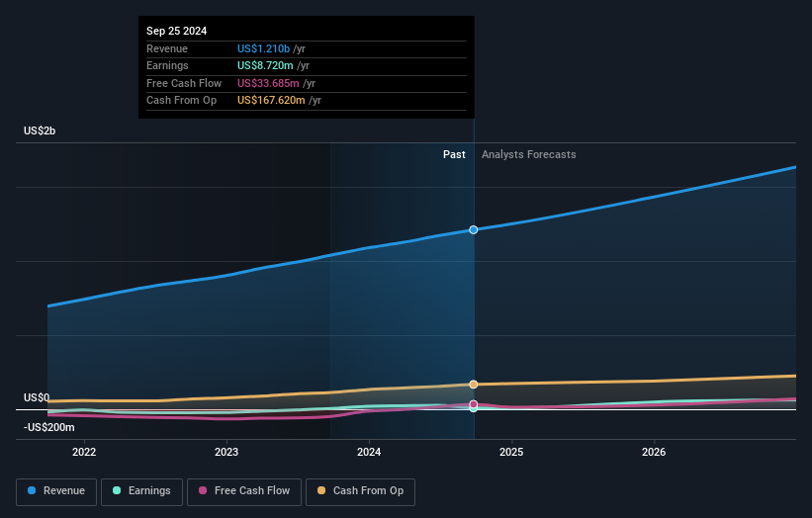Click the pink Free Cash Flow data point

474,404
